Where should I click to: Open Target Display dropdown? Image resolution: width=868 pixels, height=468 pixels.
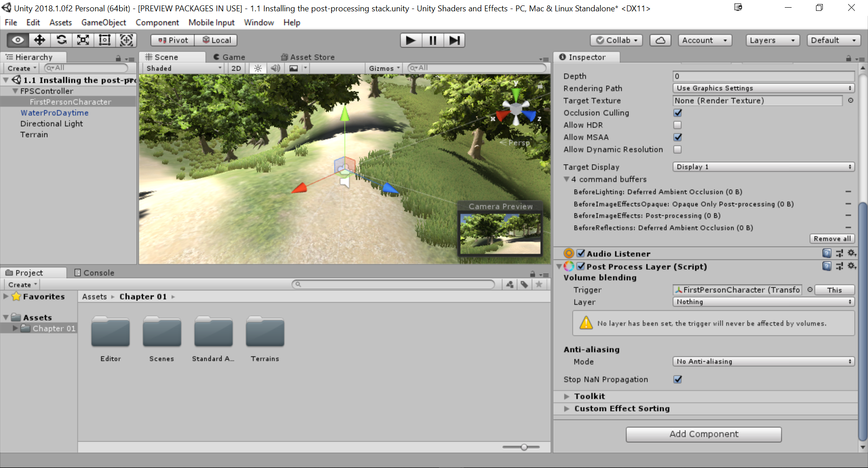click(x=764, y=167)
